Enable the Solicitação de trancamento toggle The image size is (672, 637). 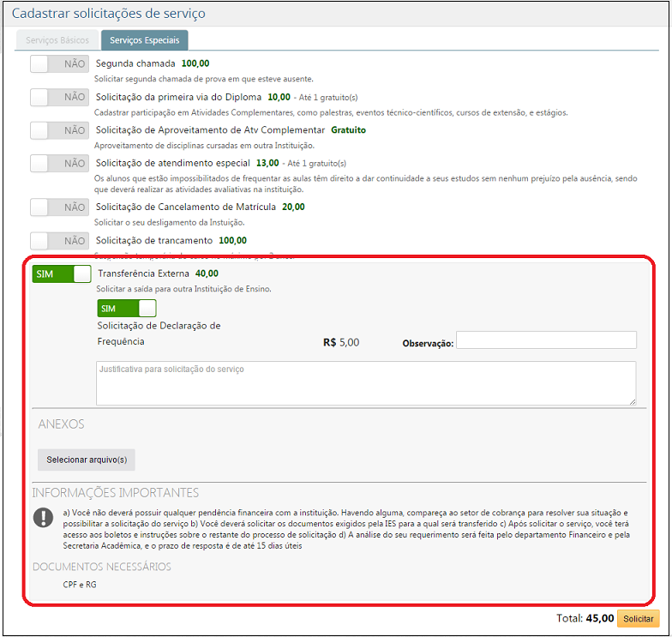pyautogui.click(x=59, y=241)
